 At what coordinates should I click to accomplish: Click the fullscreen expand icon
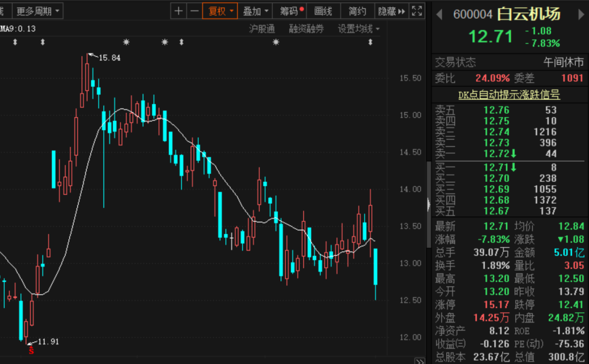coord(417,11)
